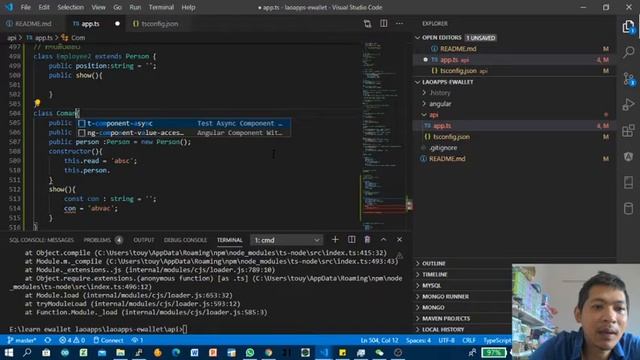Switch to Debug Console panel tab
Screen dimensions: 640x360
[185, 240]
